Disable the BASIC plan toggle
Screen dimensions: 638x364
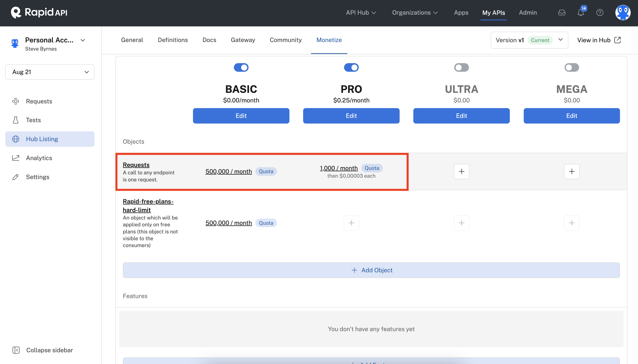[241, 67]
